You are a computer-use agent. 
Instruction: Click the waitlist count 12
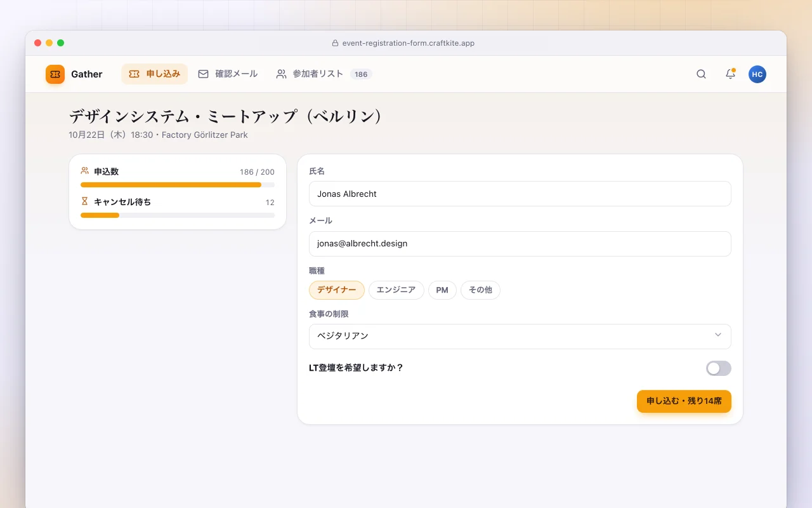coord(270,203)
